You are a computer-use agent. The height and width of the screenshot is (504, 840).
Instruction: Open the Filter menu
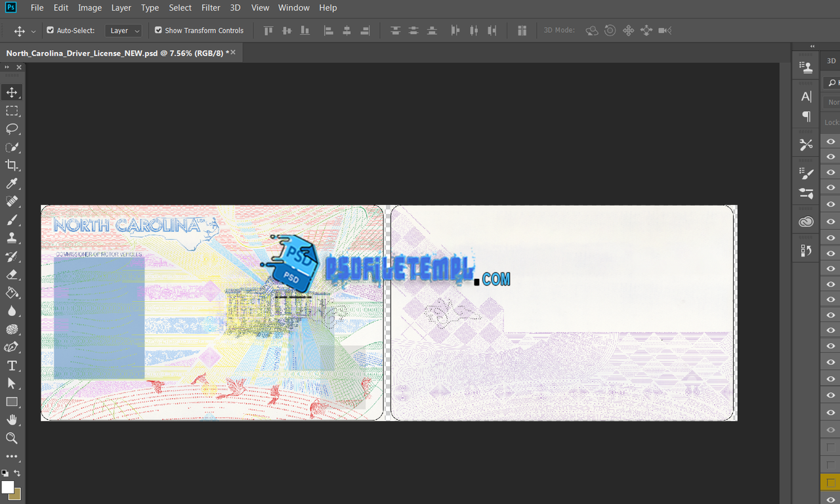[211, 8]
